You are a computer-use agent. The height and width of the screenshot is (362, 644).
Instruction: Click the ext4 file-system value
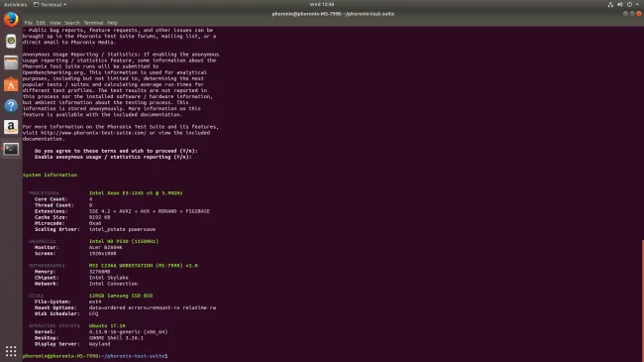(95, 302)
